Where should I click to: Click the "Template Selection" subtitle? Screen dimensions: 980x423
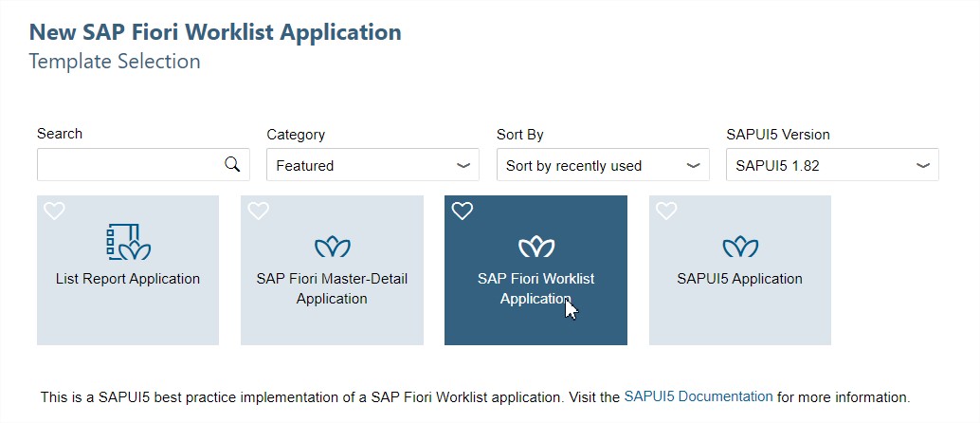[x=115, y=62]
